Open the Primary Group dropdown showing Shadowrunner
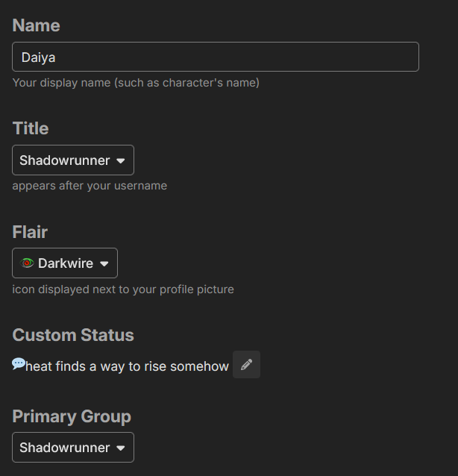458x476 pixels. coord(72,448)
